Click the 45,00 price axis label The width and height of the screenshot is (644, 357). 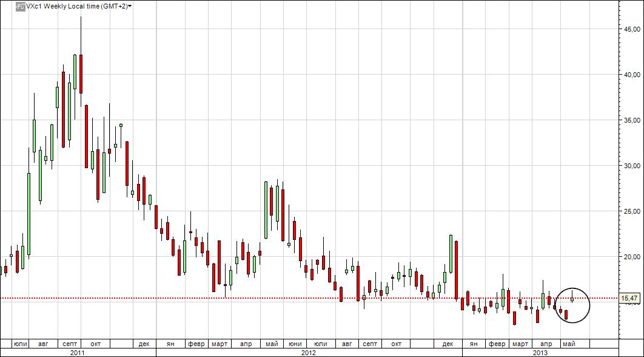(632, 29)
